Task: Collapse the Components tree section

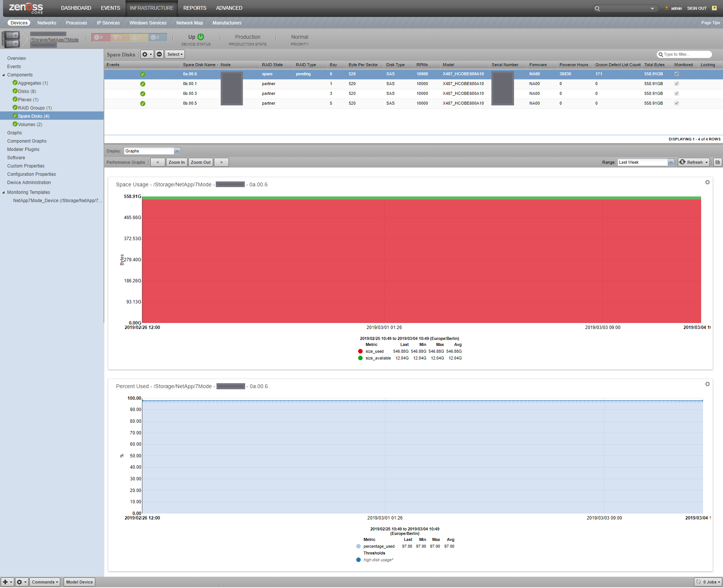Action: coord(4,75)
